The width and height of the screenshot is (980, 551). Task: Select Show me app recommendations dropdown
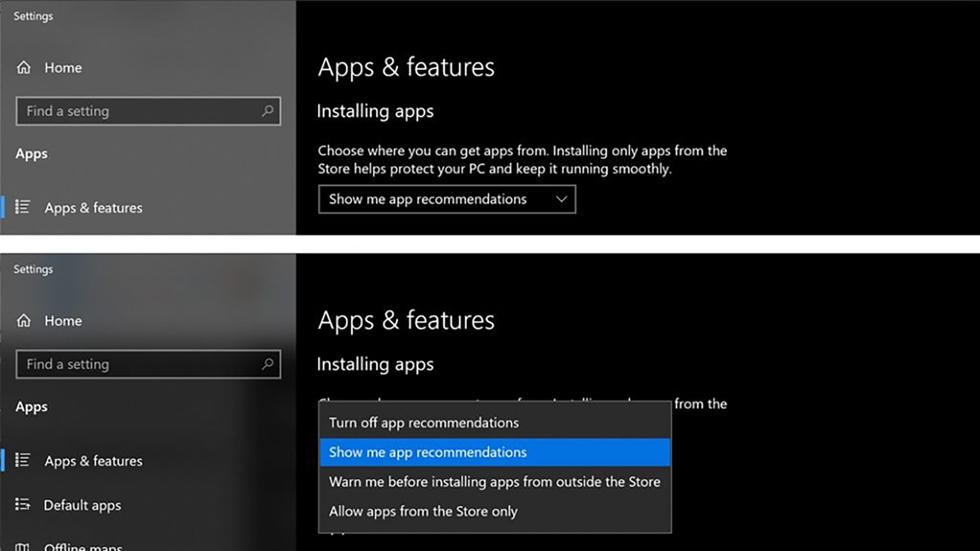click(446, 198)
